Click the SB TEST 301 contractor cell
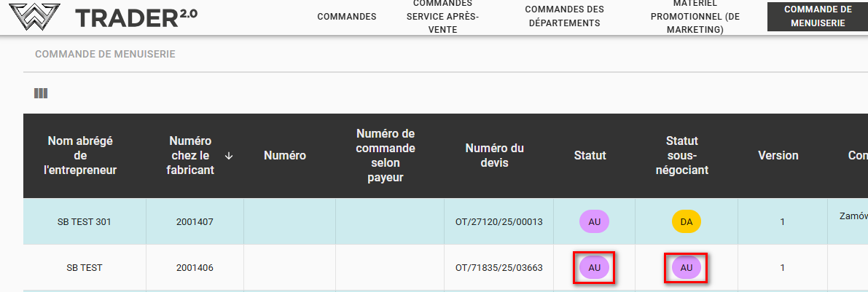This screenshot has height=292, width=868. click(x=84, y=221)
